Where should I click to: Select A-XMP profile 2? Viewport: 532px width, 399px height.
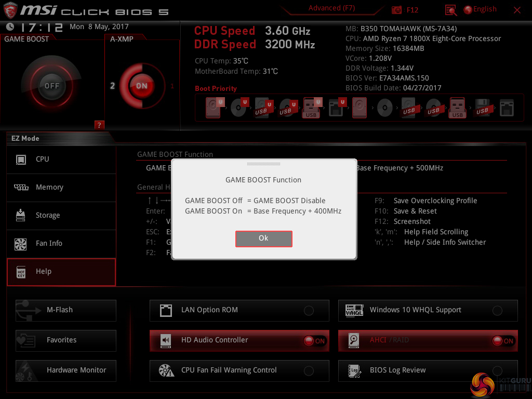pyautogui.click(x=113, y=86)
